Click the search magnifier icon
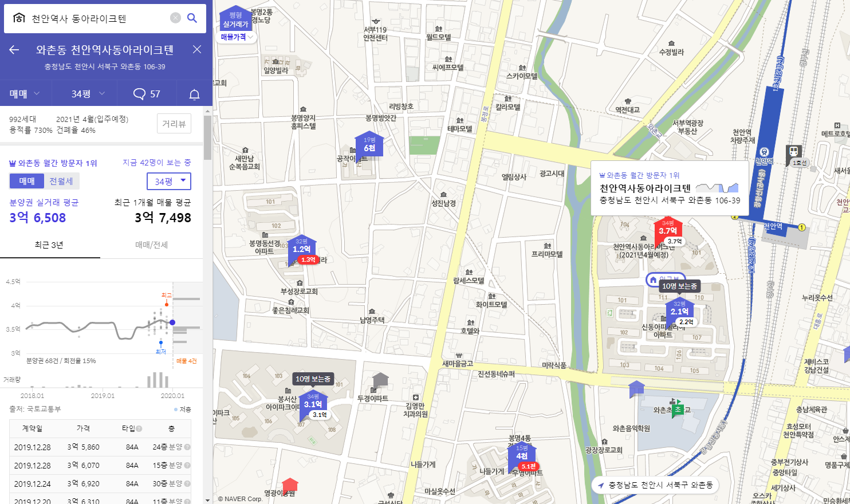This screenshot has height=504, width=850. (192, 18)
